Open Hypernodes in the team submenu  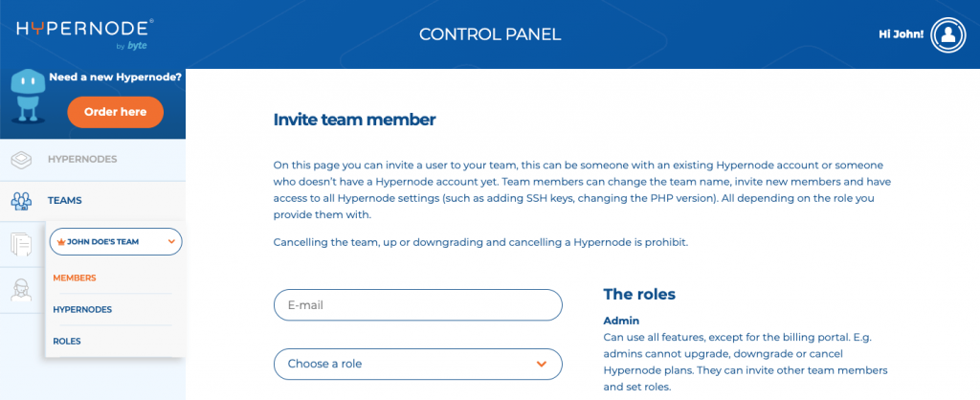point(82,309)
